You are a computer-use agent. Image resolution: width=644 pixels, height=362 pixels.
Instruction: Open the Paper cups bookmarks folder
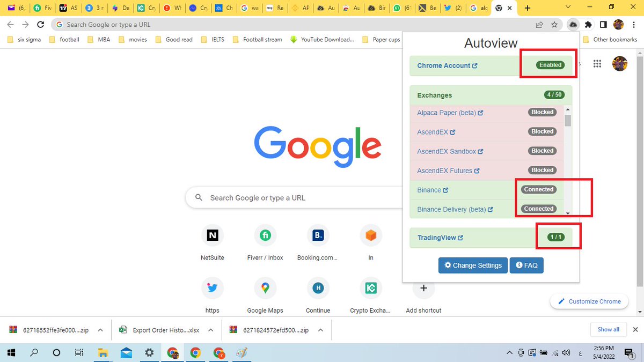click(381, 39)
